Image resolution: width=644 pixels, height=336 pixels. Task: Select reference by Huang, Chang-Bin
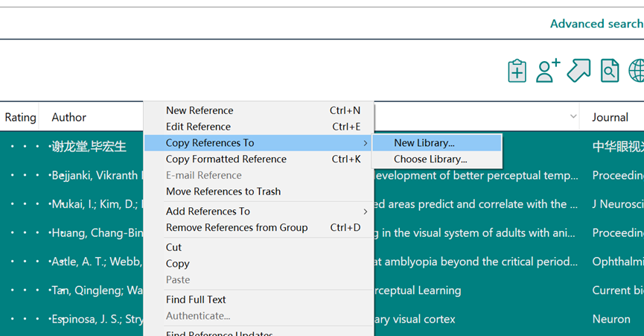coord(96,233)
